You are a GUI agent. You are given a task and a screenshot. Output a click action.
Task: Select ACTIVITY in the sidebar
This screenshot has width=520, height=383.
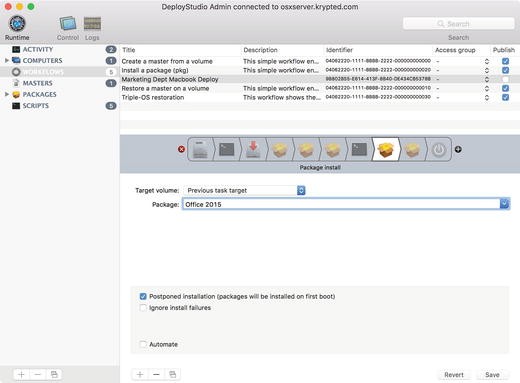37,49
